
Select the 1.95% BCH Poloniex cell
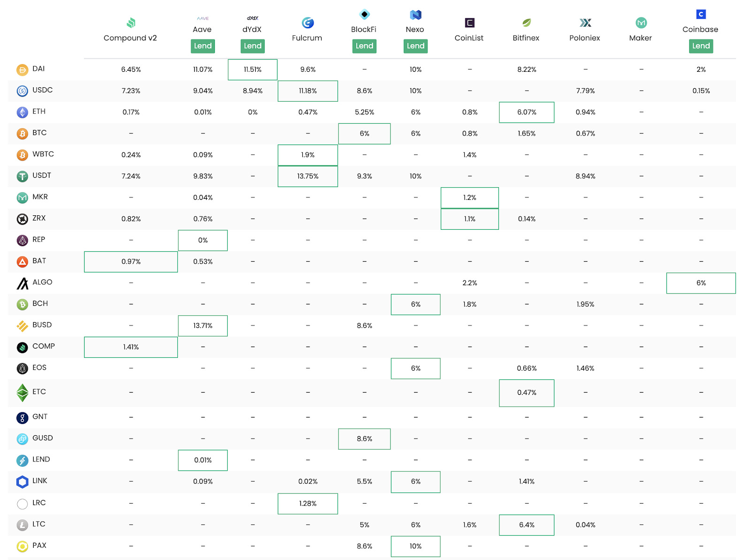tap(585, 304)
